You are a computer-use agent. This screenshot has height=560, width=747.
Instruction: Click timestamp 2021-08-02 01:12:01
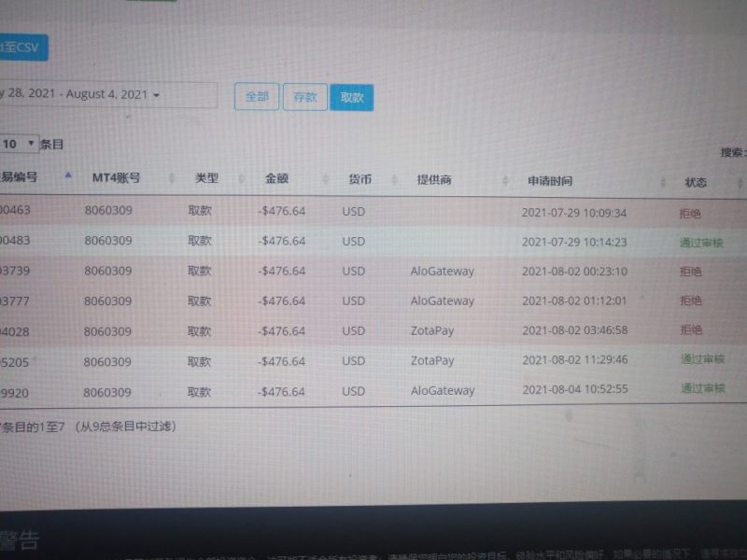pos(574,301)
